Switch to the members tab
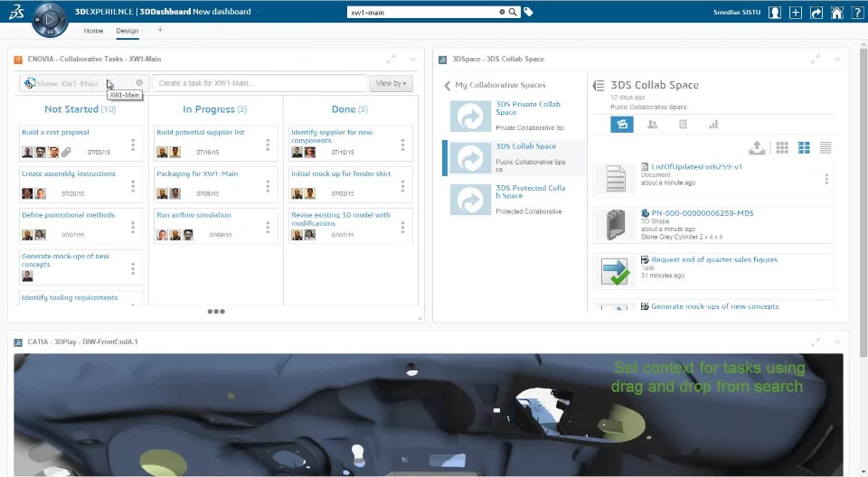The height and width of the screenshot is (477, 868). click(653, 125)
